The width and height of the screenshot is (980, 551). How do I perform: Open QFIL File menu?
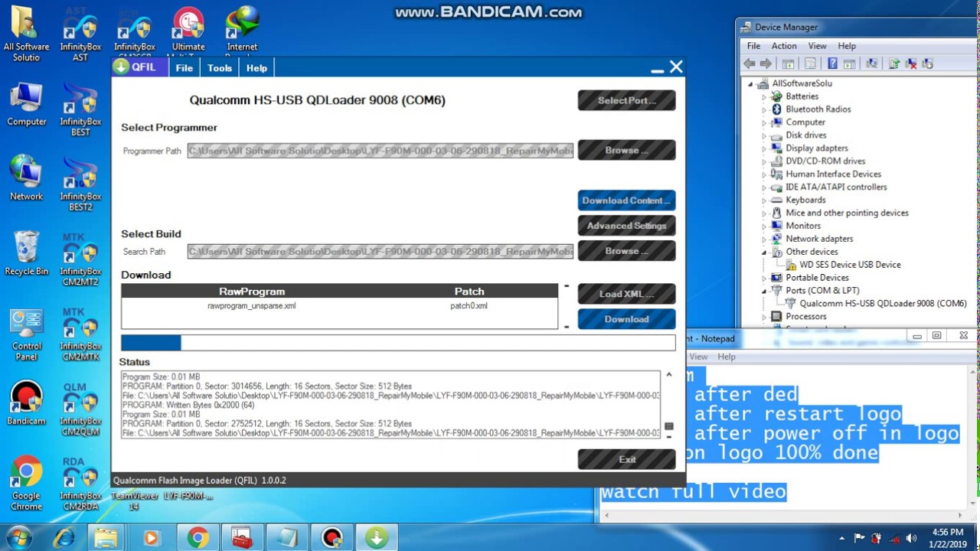click(x=184, y=68)
